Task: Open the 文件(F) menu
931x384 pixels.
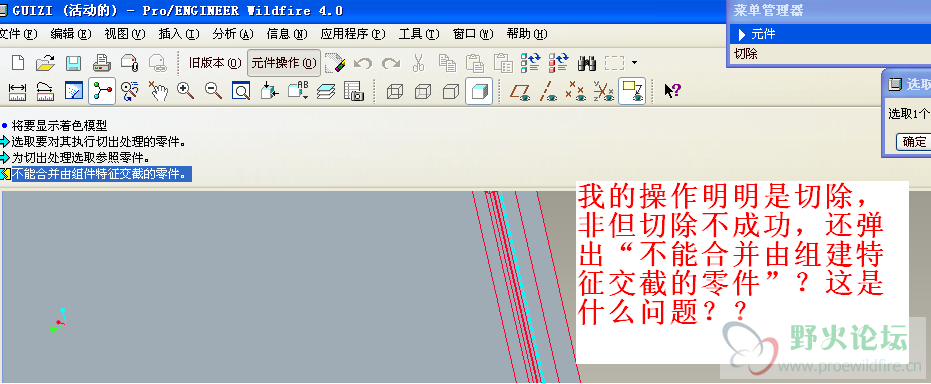Action: pos(18,34)
